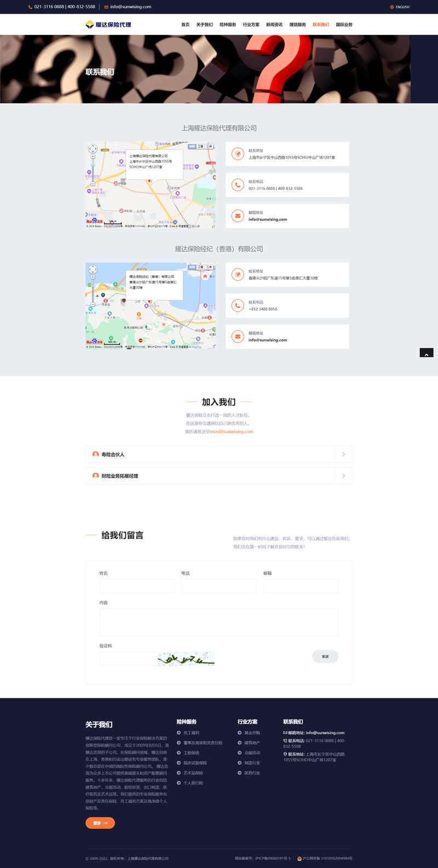Click the globe address icon for Shanghai office
438x868 pixels.
[238, 154]
